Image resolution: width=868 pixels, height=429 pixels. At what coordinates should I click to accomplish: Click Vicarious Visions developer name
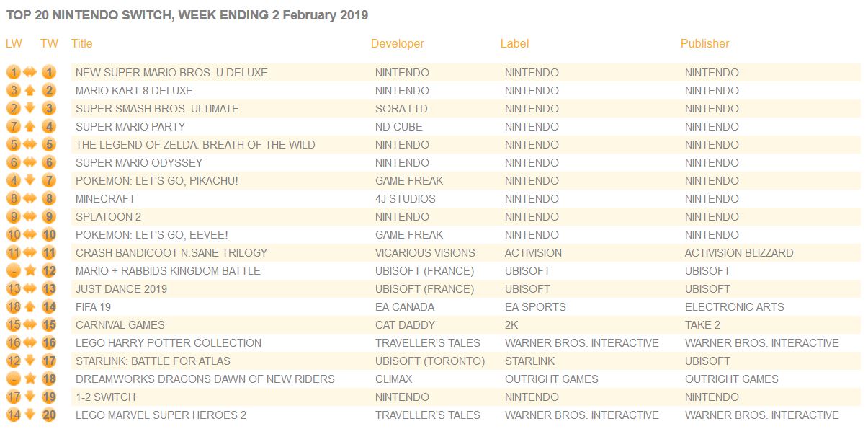click(425, 253)
